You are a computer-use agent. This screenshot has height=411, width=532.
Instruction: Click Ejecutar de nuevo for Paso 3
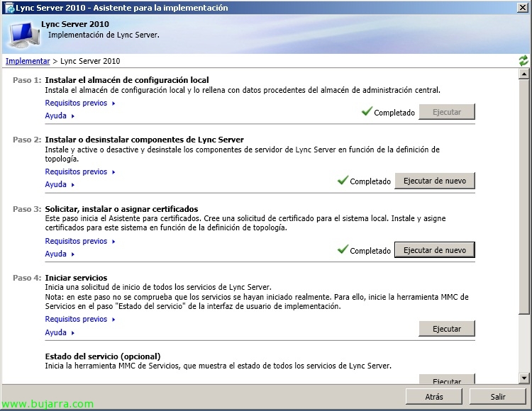pos(434,250)
